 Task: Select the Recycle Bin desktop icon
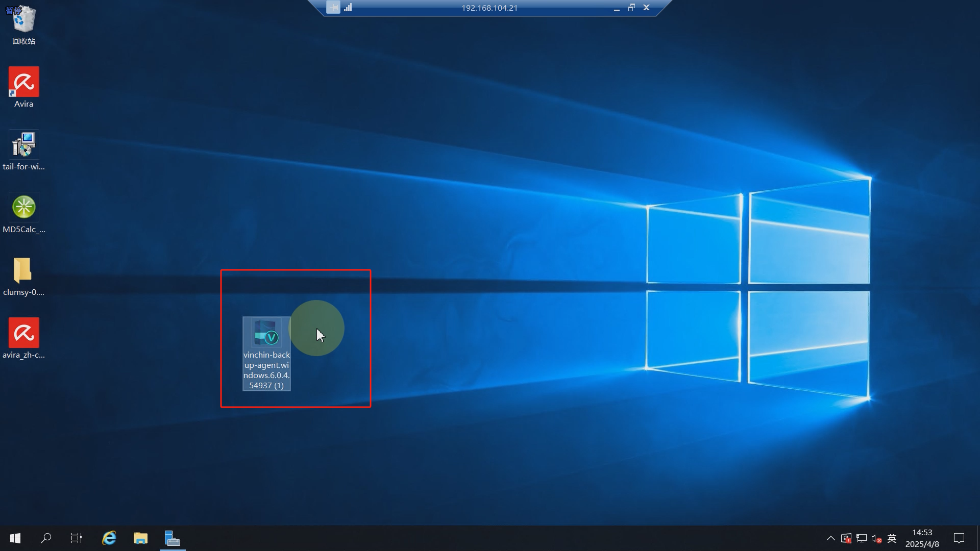(23, 20)
